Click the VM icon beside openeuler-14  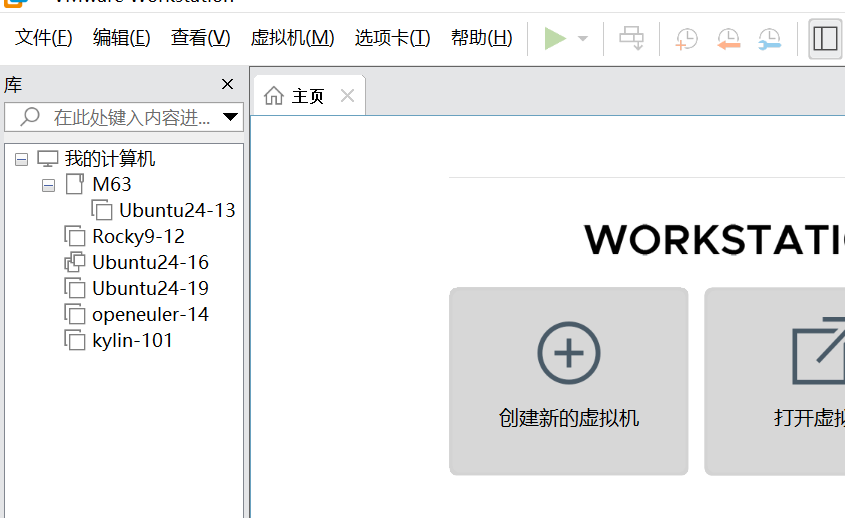tap(75, 314)
